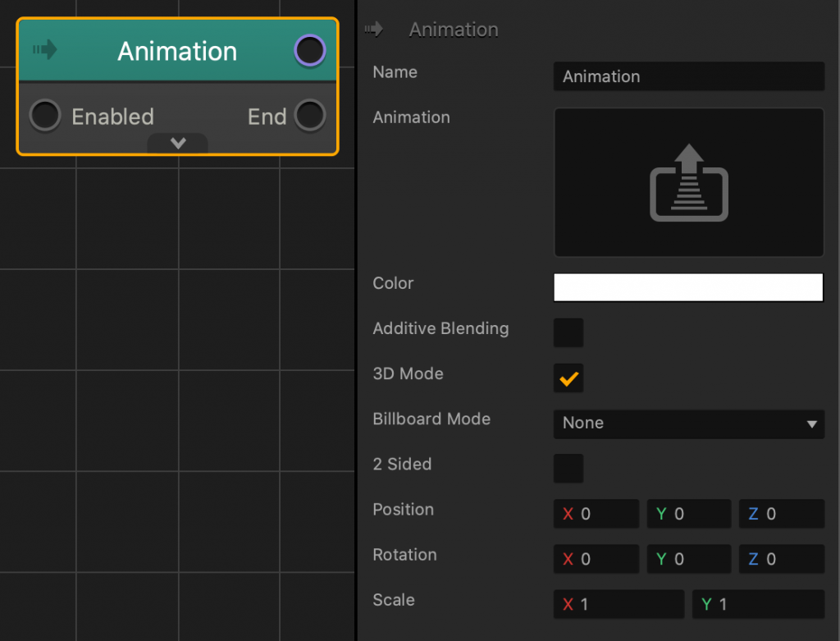
Task: Select the Enabled input port
Action: pyautogui.click(x=45, y=116)
